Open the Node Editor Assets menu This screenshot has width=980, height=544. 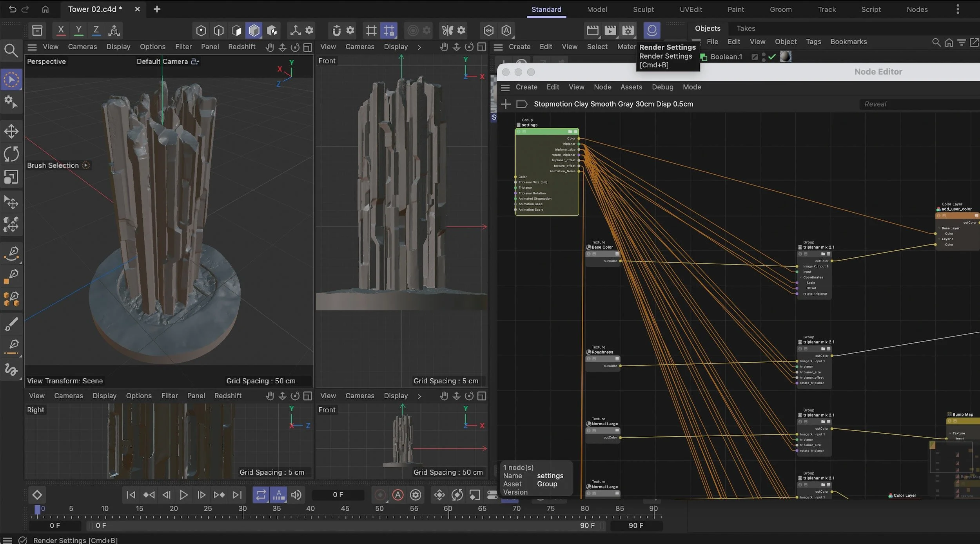click(631, 87)
